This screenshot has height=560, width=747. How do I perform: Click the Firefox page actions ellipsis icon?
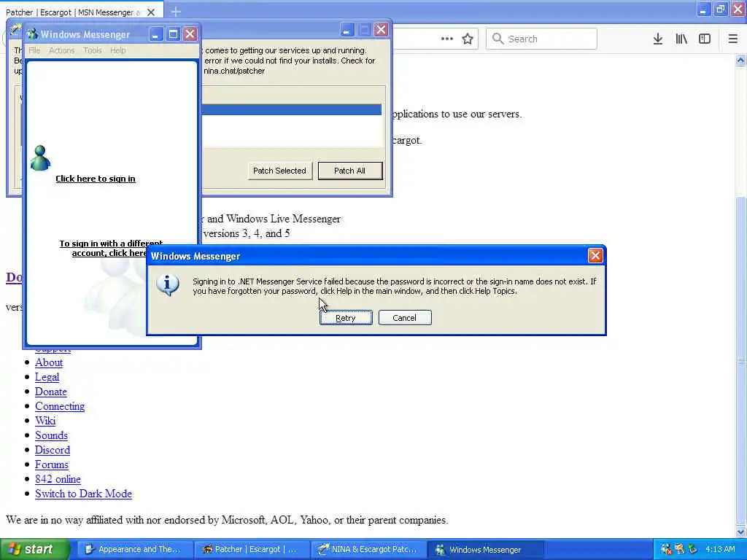tap(447, 39)
